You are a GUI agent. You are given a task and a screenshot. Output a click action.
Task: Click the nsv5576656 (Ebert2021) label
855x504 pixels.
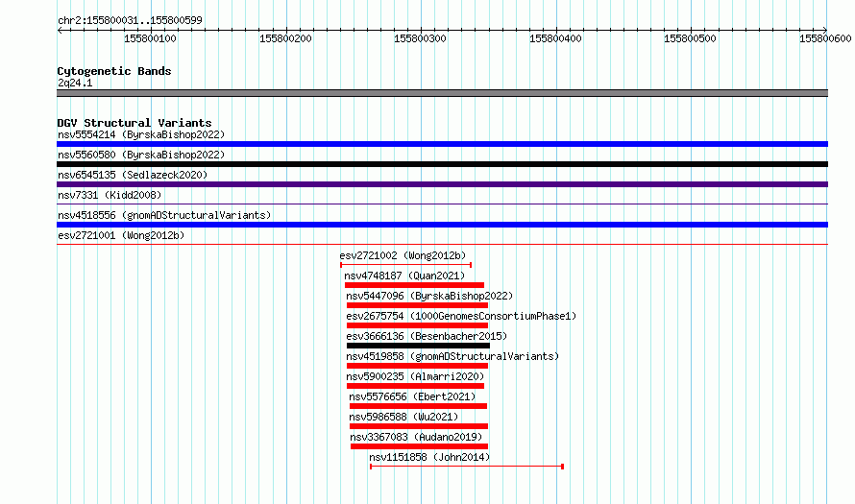point(412,396)
